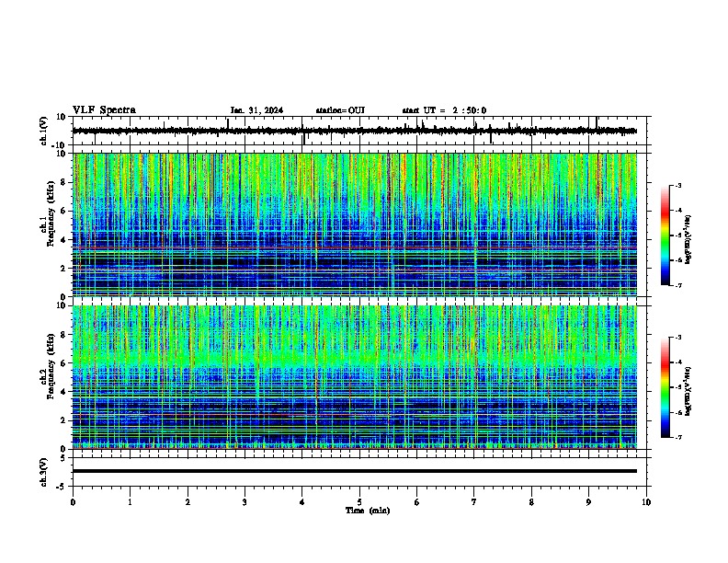
Task: Click the time axis tick label 8
Action: tap(531, 502)
